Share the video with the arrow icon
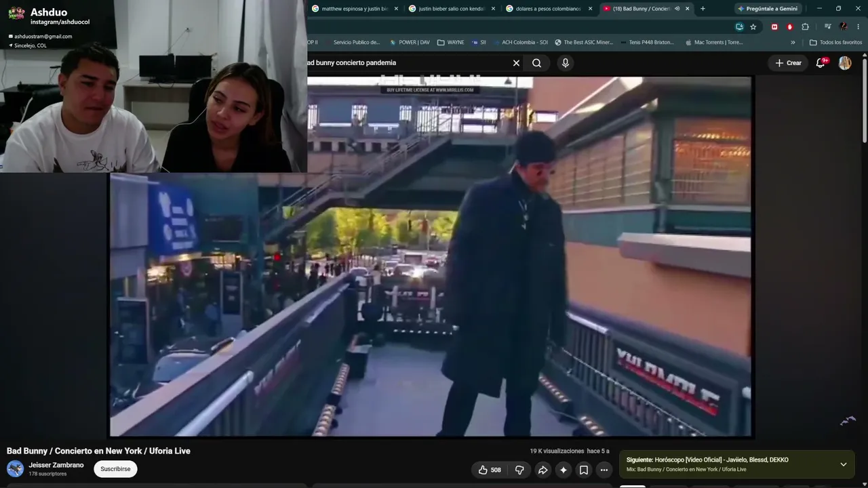 coord(542,470)
